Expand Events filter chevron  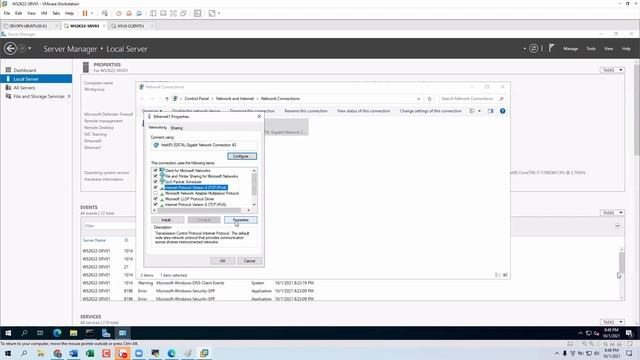tap(618, 226)
